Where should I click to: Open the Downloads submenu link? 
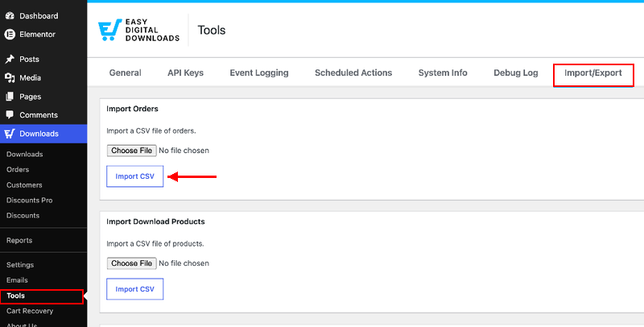point(25,155)
